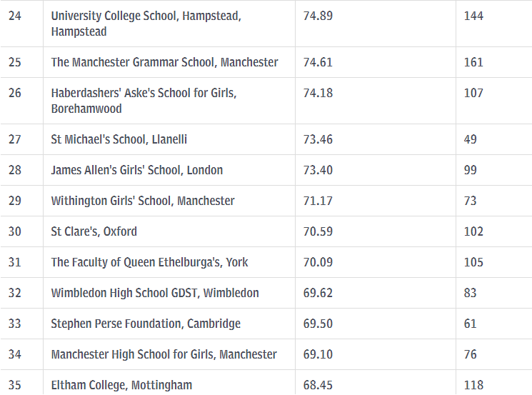Select James Allen's Girls' School, London
This screenshot has height=395, width=532.
(136, 170)
